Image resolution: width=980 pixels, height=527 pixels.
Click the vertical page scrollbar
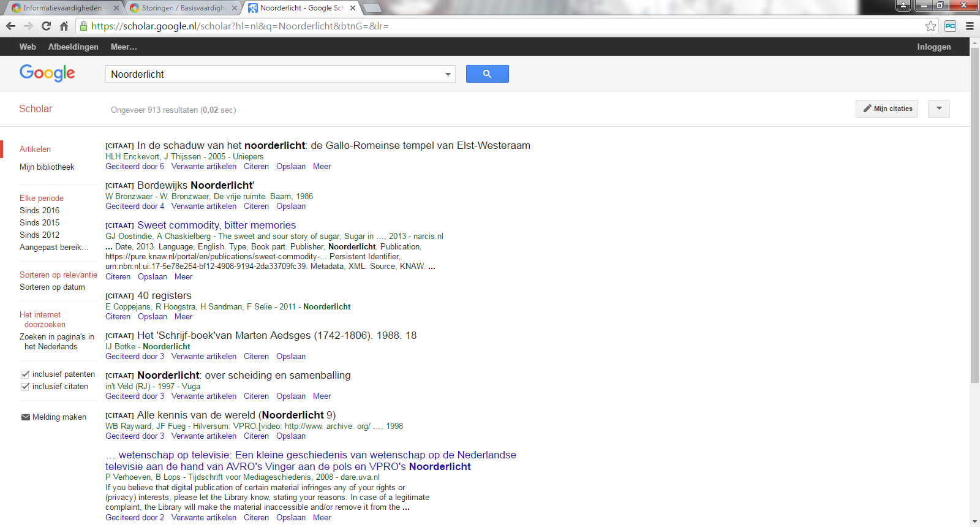[974, 214]
